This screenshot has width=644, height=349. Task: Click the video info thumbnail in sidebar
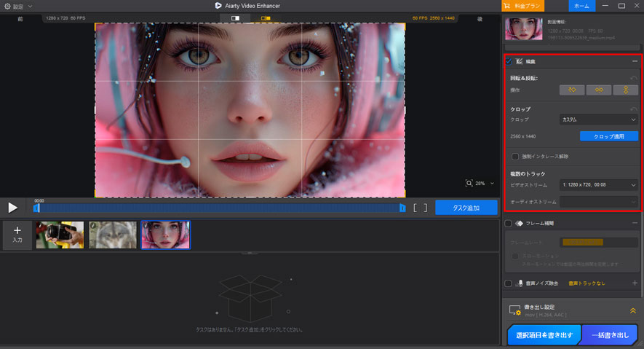click(x=524, y=29)
